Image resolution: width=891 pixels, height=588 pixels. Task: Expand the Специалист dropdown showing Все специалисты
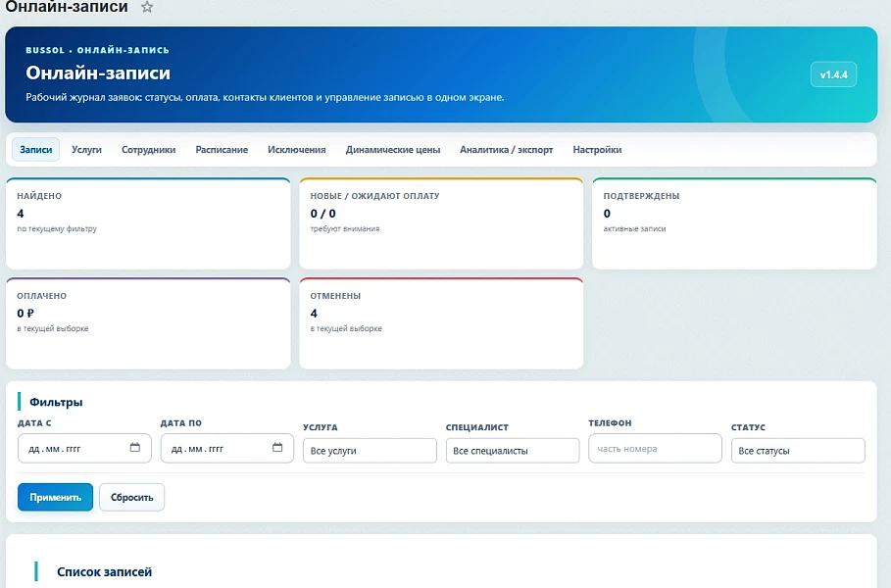tap(513, 451)
